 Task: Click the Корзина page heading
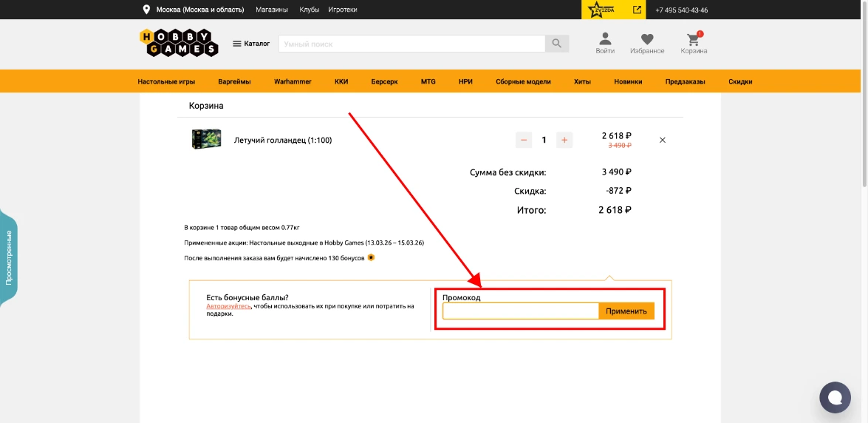point(207,105)
